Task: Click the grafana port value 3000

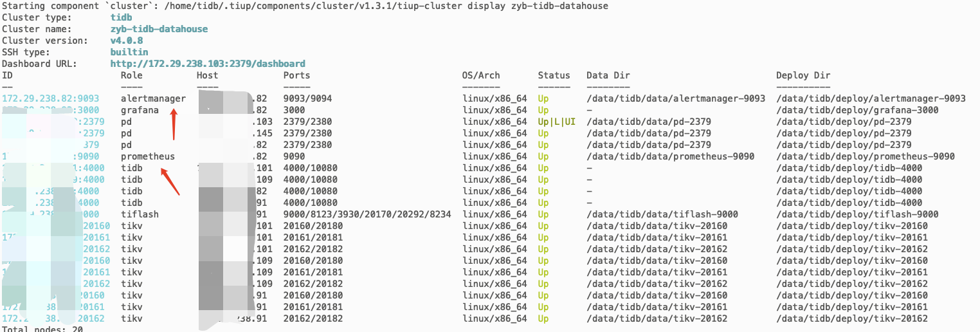Action: click(x=294, y=110)
